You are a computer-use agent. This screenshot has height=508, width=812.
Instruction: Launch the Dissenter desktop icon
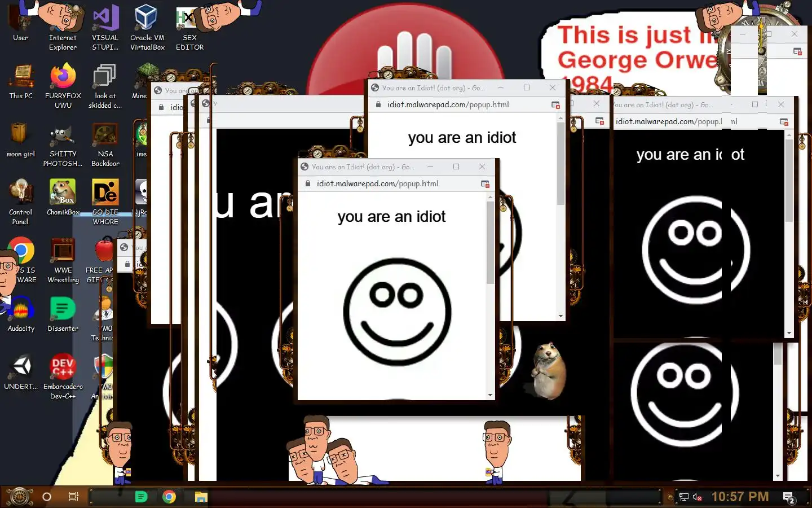point(63,314)
